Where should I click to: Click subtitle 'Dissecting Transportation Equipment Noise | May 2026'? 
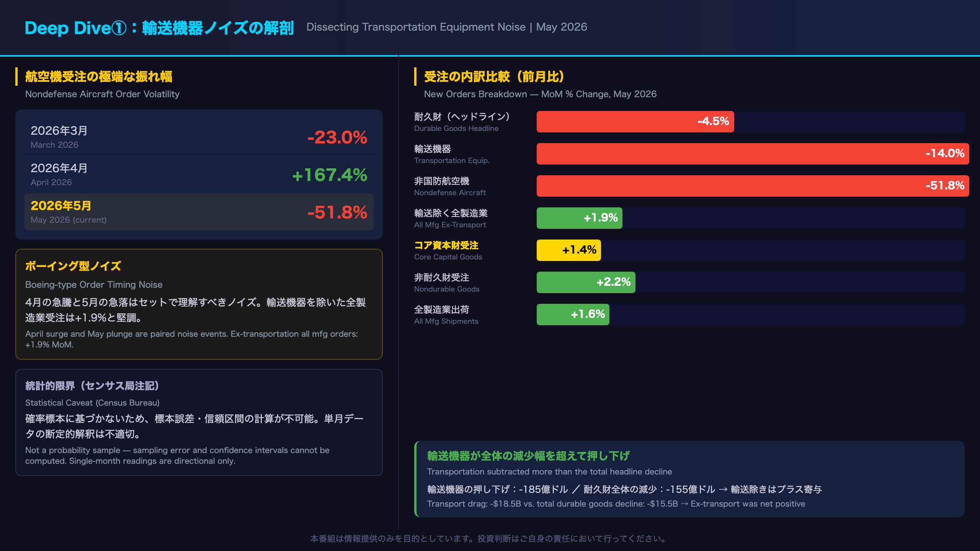coord(447,27)
